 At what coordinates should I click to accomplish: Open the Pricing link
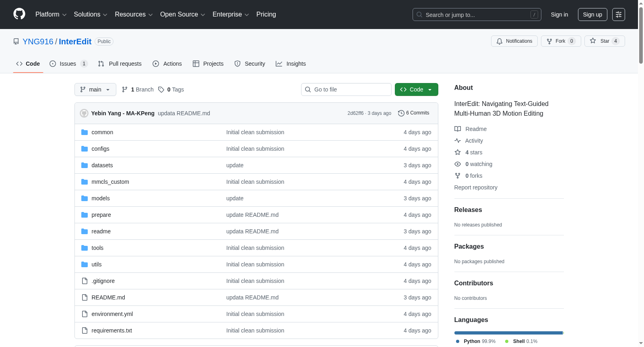[x=266, y=15]
